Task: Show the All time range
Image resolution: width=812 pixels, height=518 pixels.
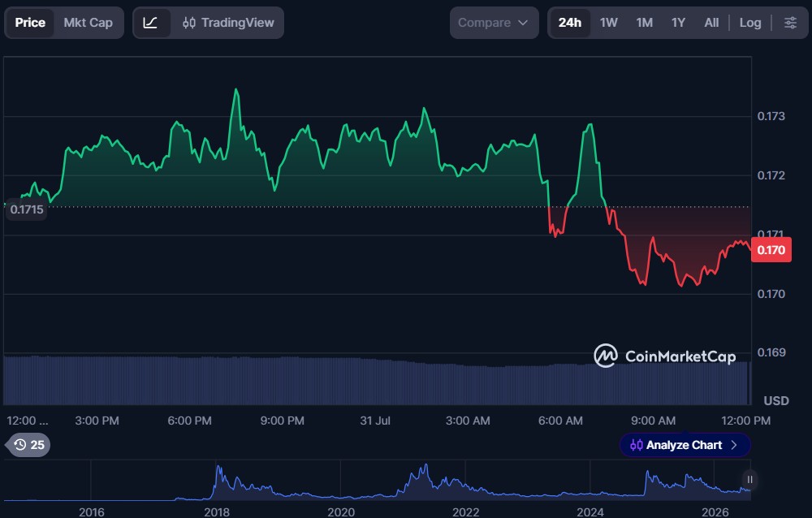Action: (711, 23)
